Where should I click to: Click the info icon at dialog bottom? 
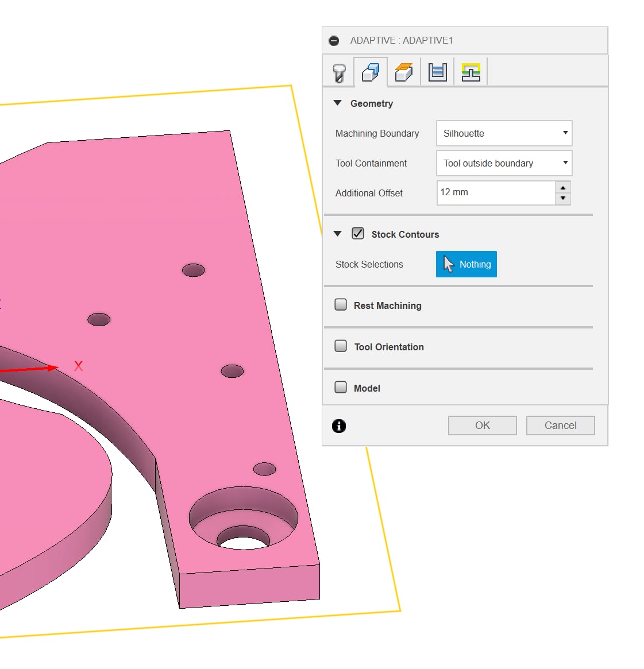(x=339, y=426)
